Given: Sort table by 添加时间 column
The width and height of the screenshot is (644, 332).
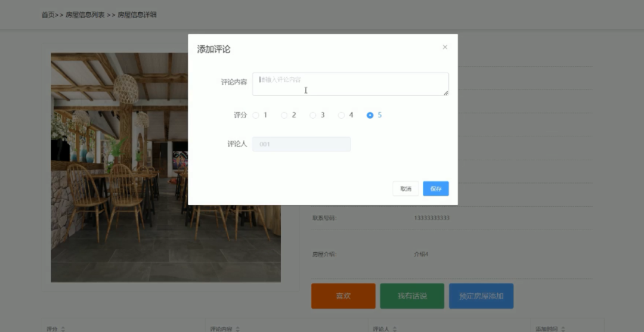Looking at the screenshot, I should pos(563,328).
